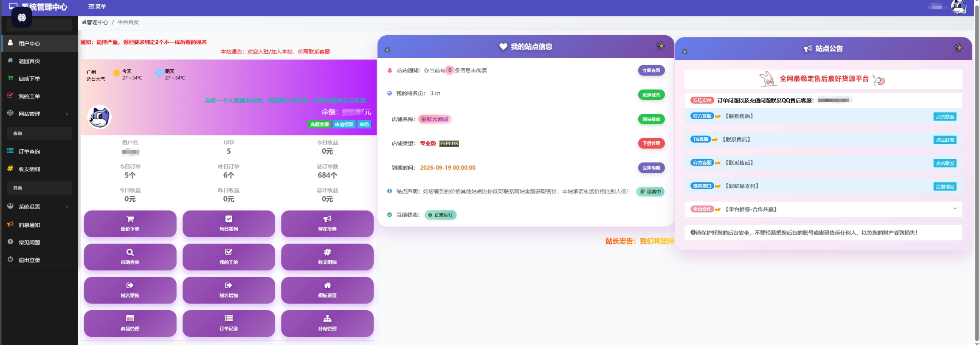Click the heart icon beside 我的站点信息

click(503, 47)
